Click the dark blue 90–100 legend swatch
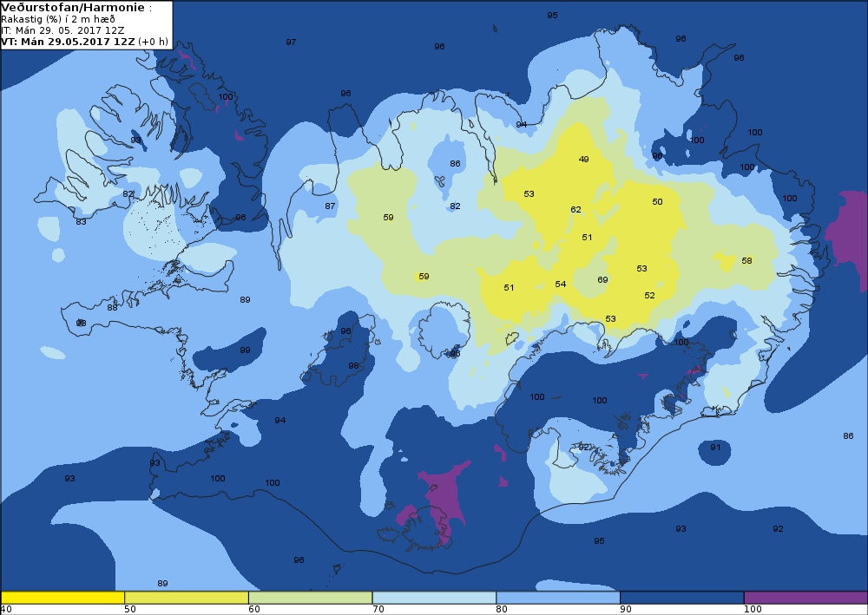This screenshot has height=615, width=868. click(x=682, y=598)
